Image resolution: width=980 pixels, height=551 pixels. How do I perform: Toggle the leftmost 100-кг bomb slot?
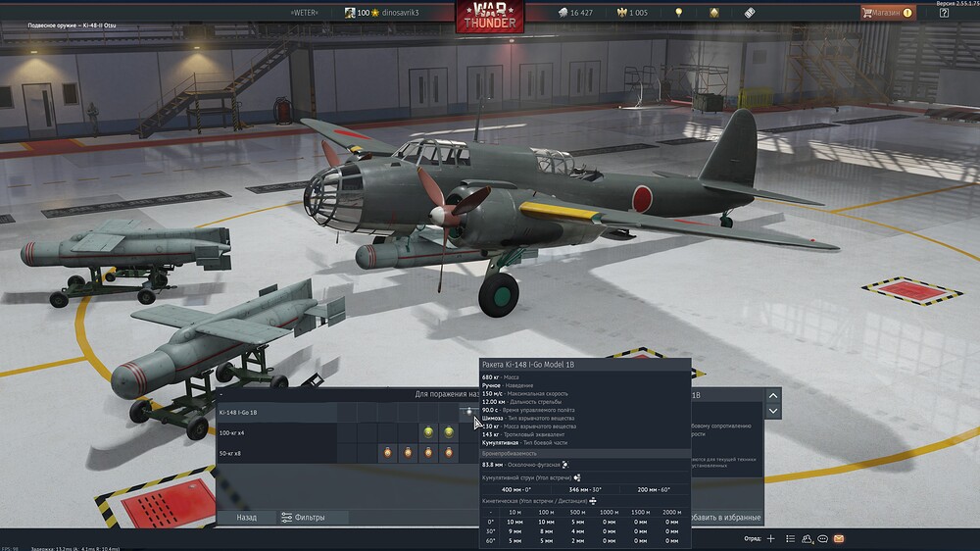tap(427, 431)
